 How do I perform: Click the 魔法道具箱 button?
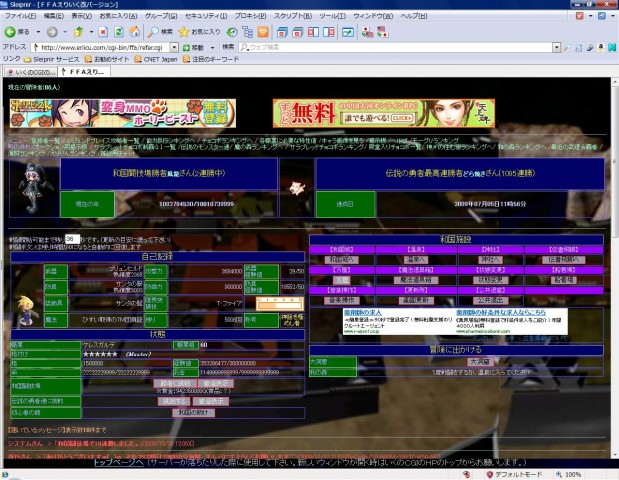[416, 280]
